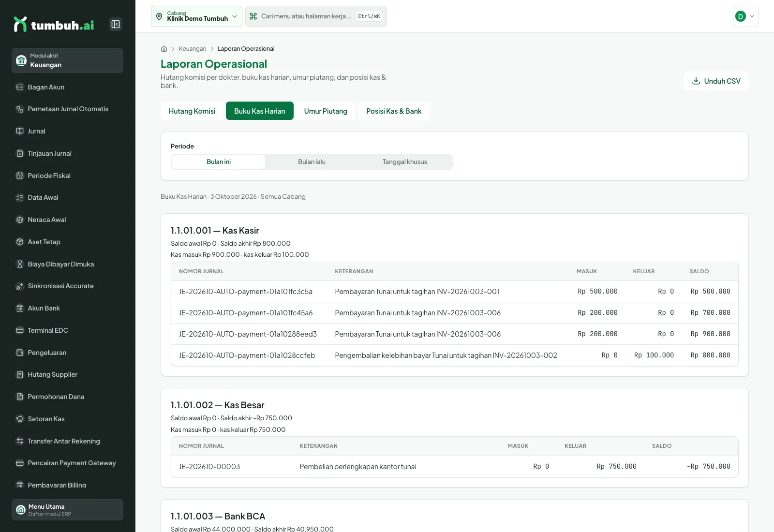Click Pembelian perlengkapan kantor tunai description

(358, 467)
